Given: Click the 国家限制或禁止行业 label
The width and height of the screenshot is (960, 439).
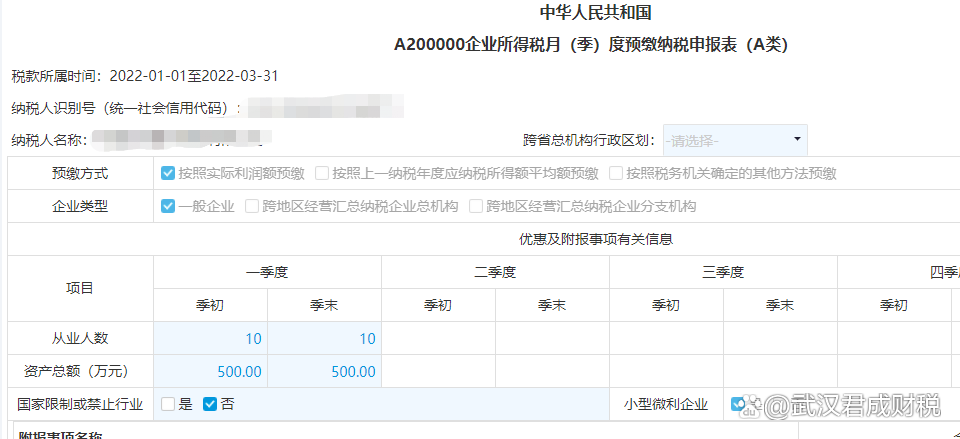Looking at the screenshot, I should pyautogui.click(x=80, y=404).
